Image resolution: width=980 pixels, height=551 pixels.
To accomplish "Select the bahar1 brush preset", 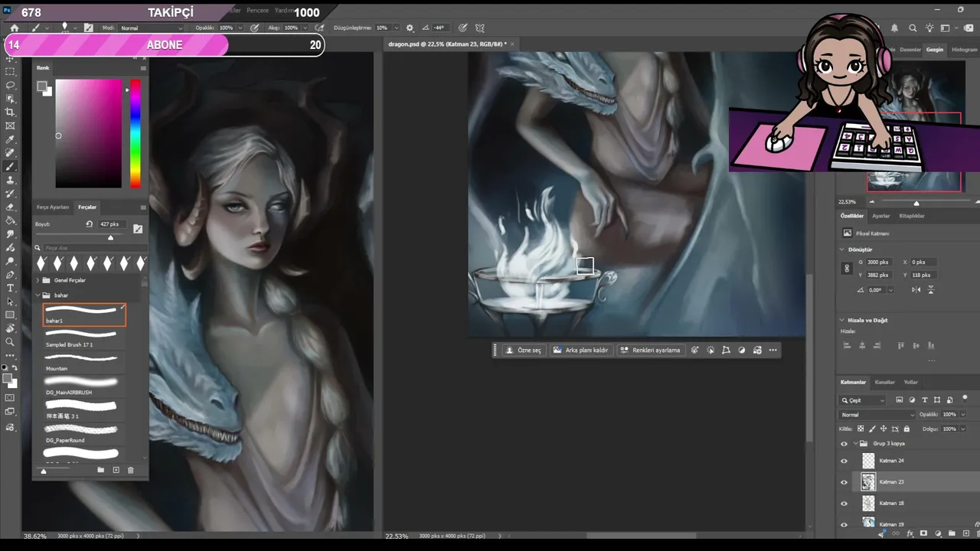I will point(84,315).
